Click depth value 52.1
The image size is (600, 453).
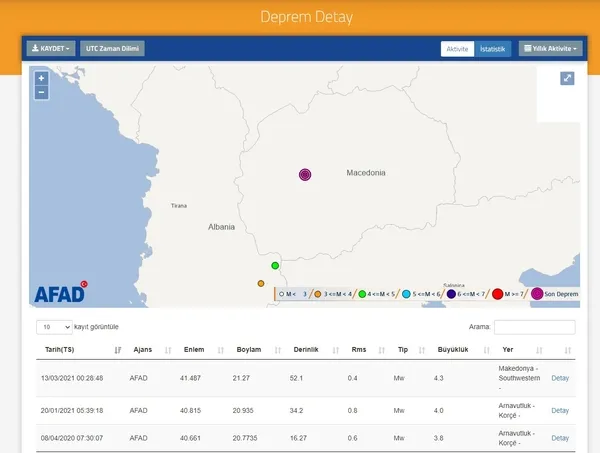[296, 378]
